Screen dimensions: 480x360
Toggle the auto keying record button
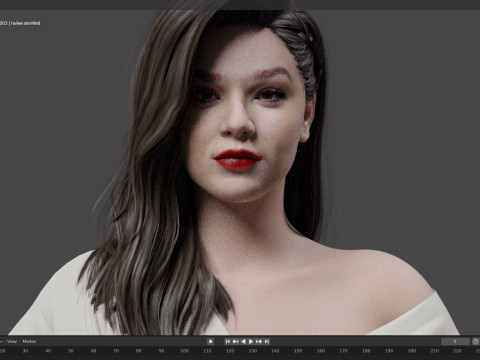(210, 341)
